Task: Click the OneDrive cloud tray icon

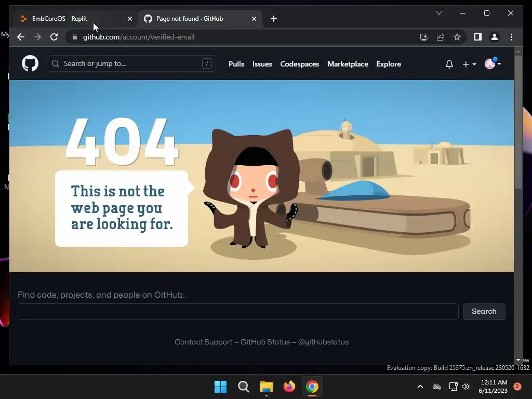Action: tap(437, 387)
